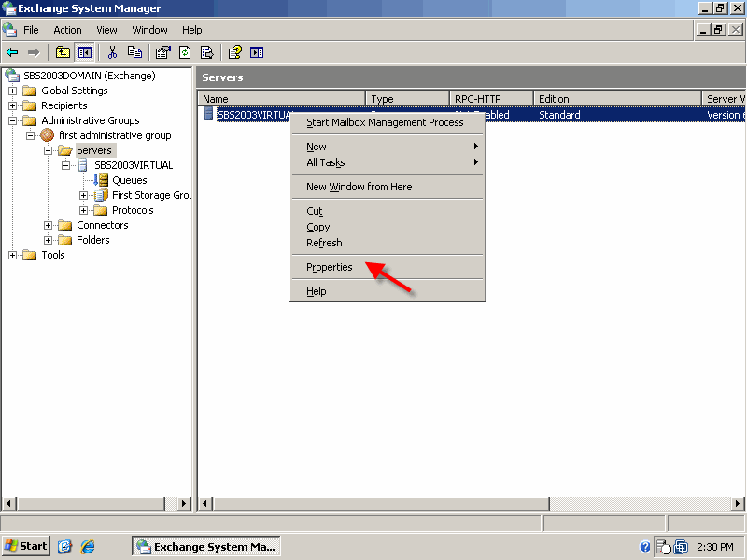Sort list by the Edition column header
Screen dimensions: 747x560
pyautogui.click(x=618, y=99)
